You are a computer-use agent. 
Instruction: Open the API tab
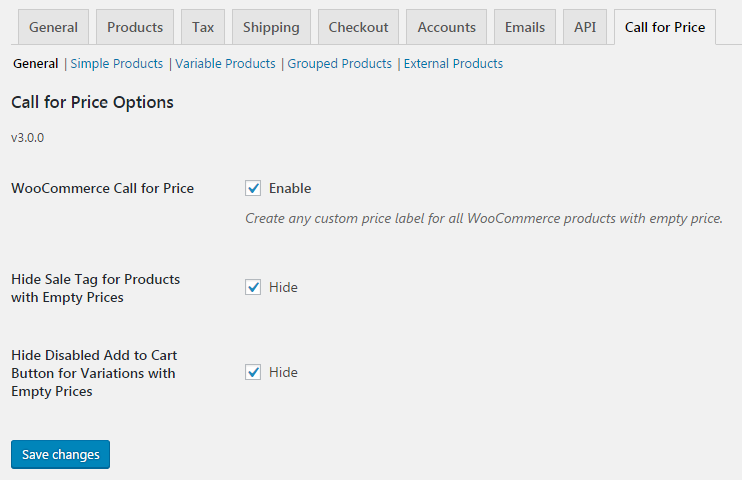coord(585,27)
